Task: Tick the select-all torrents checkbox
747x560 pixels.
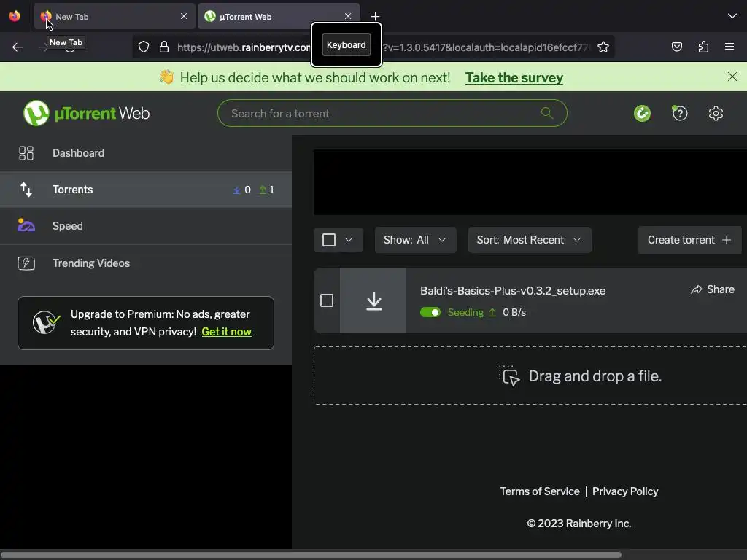Action: pyautogui.click(x=329, y=239)
